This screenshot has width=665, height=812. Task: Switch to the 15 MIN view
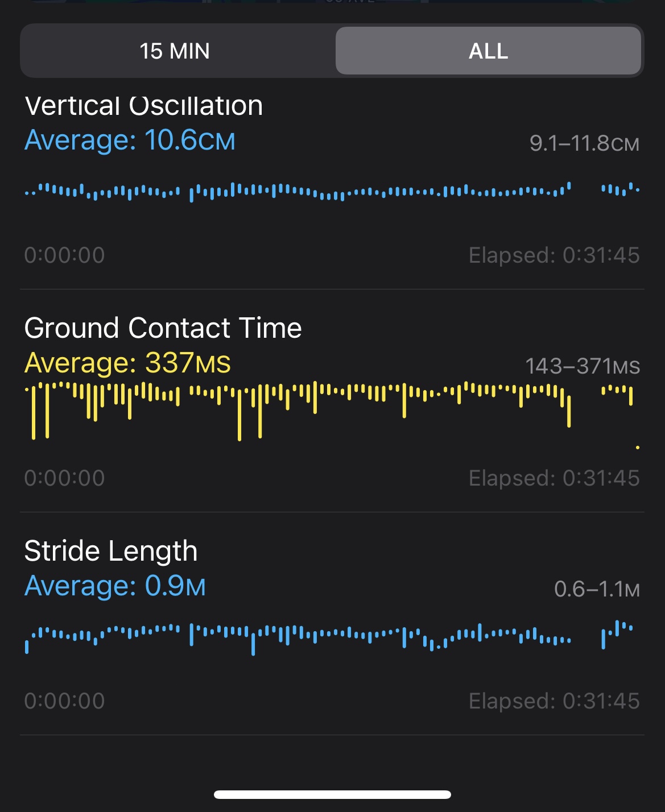[x=175, y=51]
